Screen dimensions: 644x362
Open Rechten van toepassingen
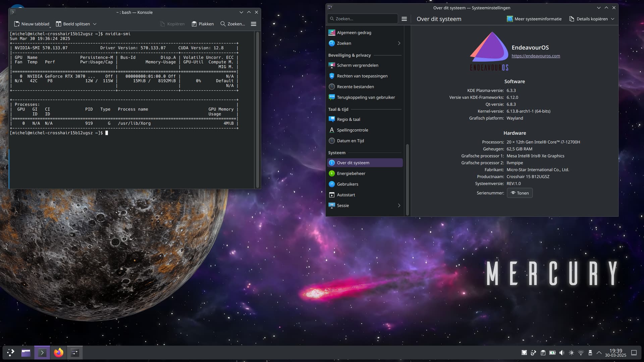pyautogui.click(x=365, y=76)
